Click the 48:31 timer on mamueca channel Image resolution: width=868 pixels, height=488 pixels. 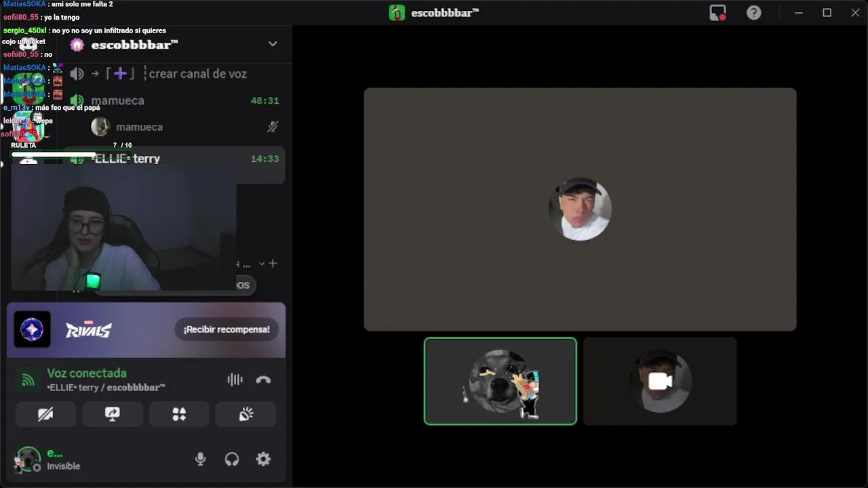tap(264, 100)
